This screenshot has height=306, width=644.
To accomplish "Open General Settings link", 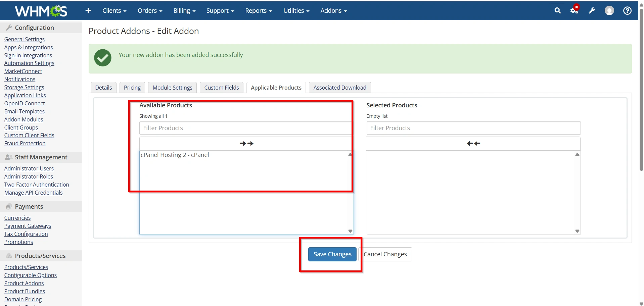I will 25,39.
